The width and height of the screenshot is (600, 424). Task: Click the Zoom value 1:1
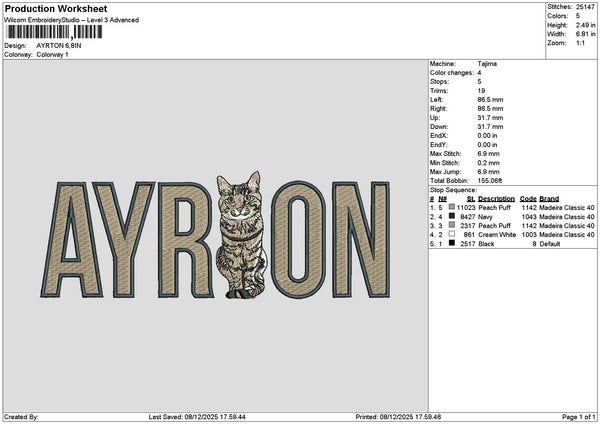pos(580,43)
